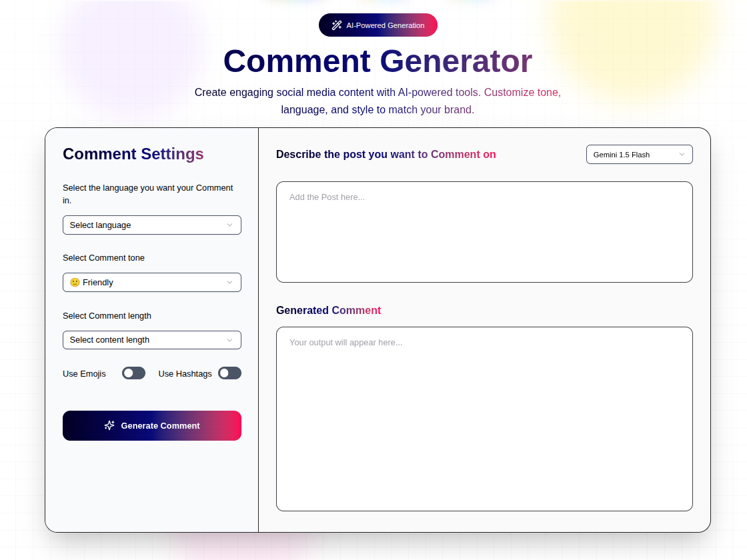Click the magic wand icon in AI-Powered badge

[x=337, y=25]
